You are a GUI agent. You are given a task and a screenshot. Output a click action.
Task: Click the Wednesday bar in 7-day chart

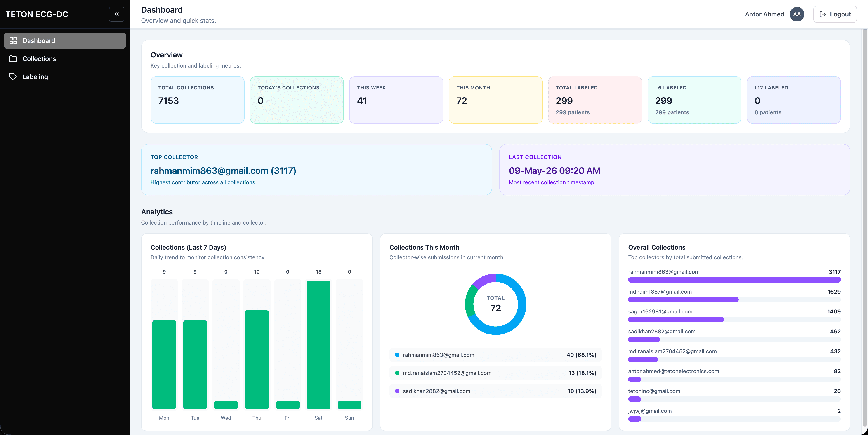point(226,405)
